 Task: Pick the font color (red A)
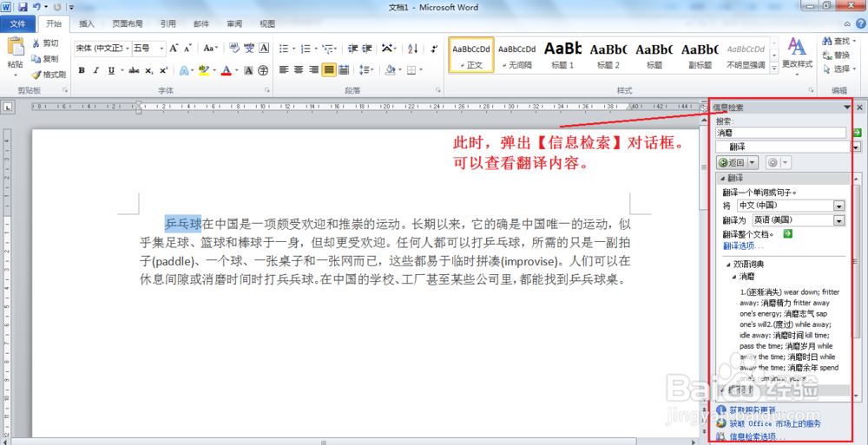pos(226,70)
